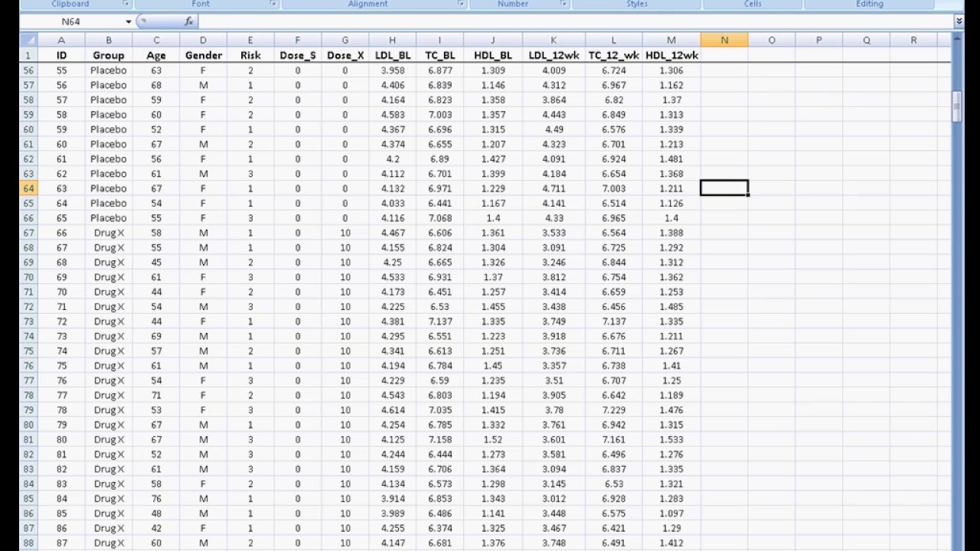Select column H header
Viewport: 980px width, 551px height.
(392, 40)
